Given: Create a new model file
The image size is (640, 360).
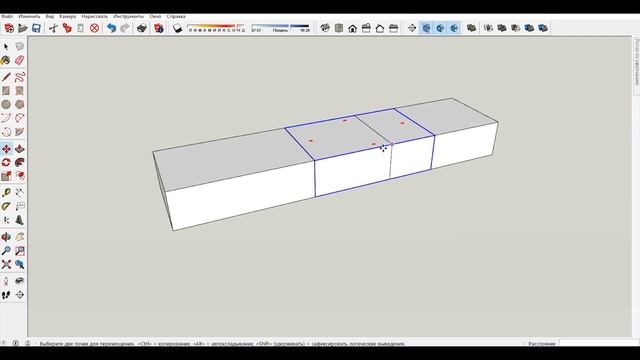Looking at the screenshot, I should click(x=9, y=28).
